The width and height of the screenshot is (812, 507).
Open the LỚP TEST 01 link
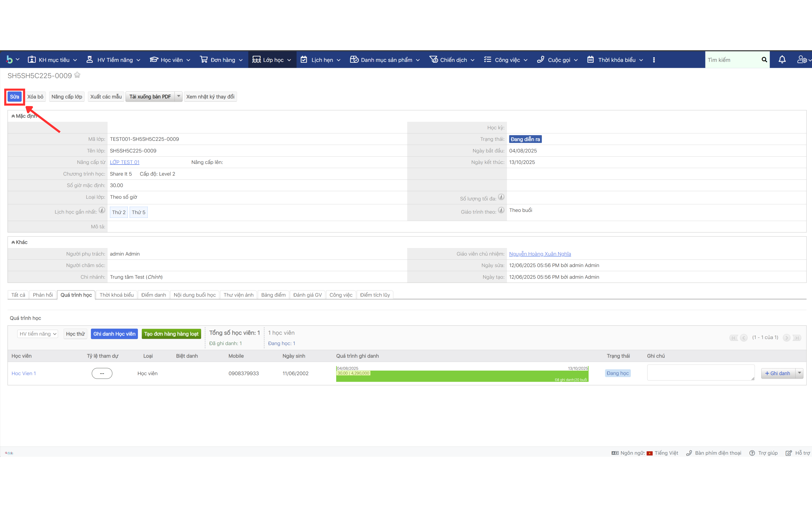pyautogui.click(x=125, y=162)
